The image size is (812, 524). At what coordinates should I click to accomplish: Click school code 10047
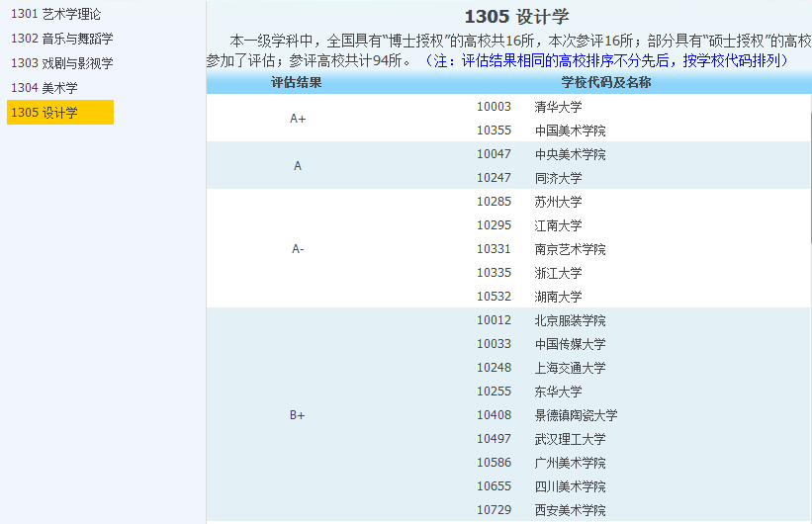[495, 154]
